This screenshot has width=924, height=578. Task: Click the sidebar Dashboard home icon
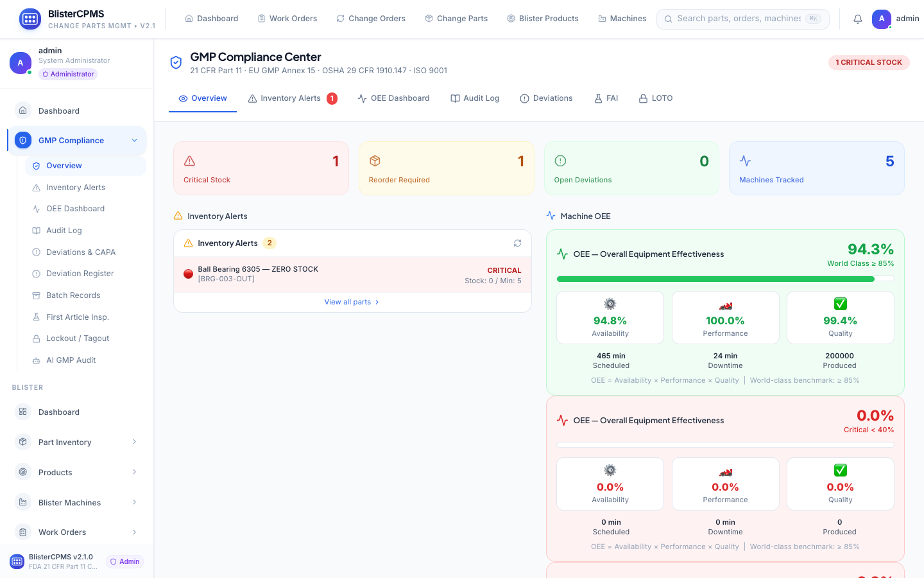23,110
